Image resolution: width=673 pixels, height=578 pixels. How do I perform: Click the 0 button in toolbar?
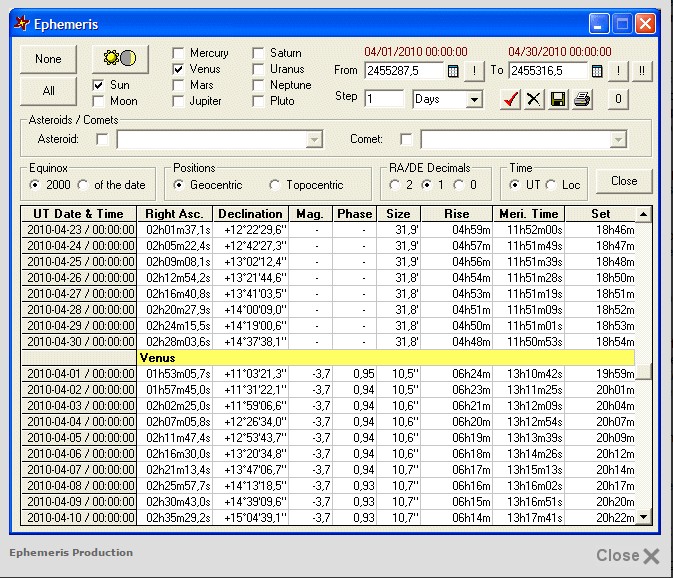click(618, 99)
